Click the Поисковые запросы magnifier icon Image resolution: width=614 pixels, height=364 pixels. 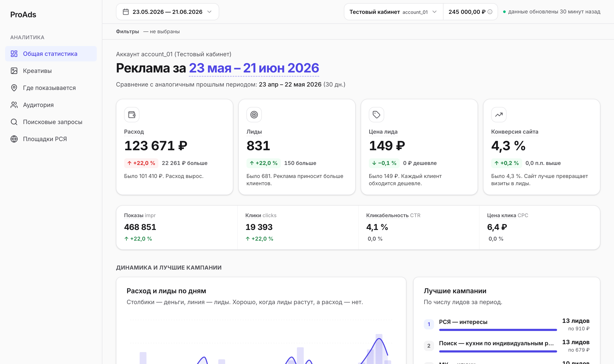[14, 122]
